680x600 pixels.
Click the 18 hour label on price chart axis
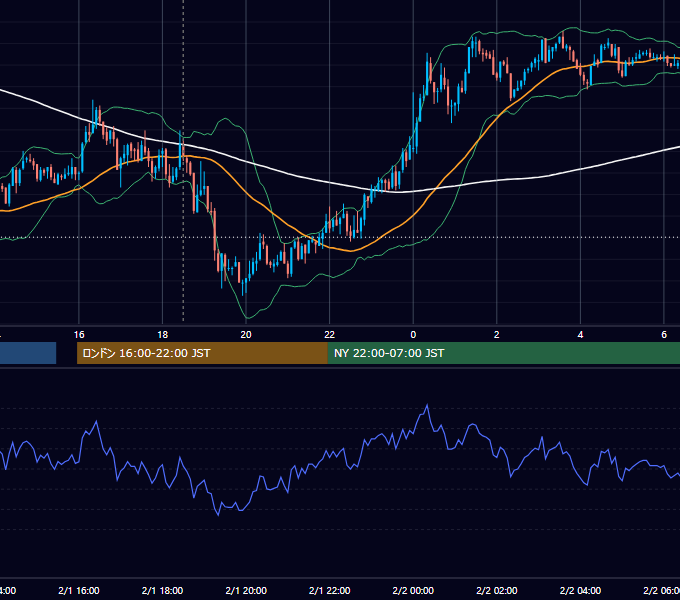162,335
